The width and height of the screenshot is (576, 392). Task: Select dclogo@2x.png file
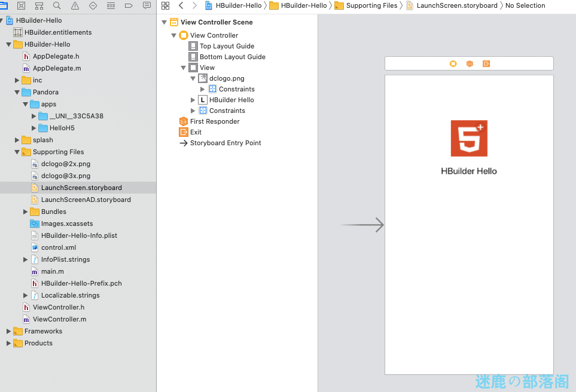tap(66, 164)
